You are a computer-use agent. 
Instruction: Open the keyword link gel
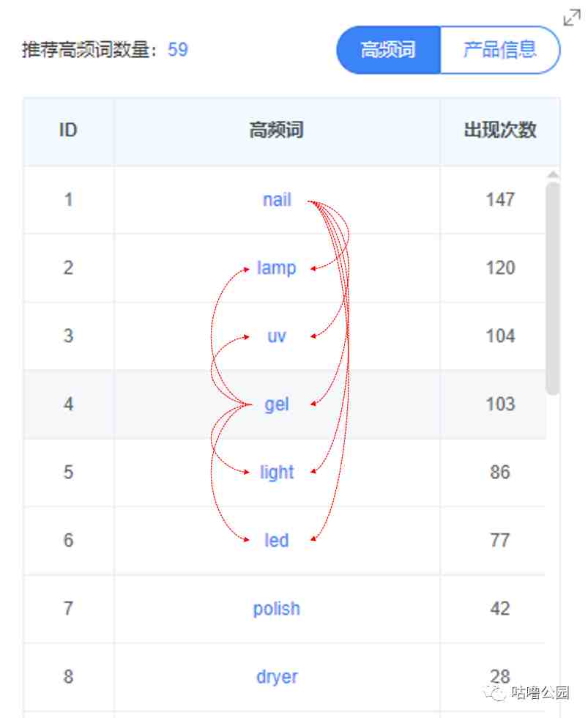pyautogui.click(x=276, y=404)
